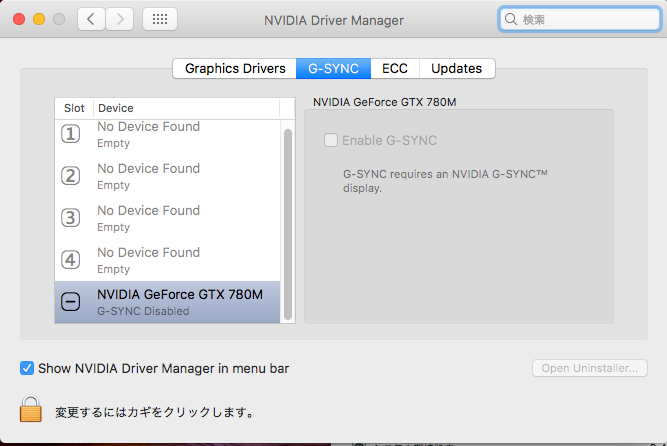Click the device list vertical scrollbar
The width and height of the screenshot is (667, 446).
click(288, 220)
